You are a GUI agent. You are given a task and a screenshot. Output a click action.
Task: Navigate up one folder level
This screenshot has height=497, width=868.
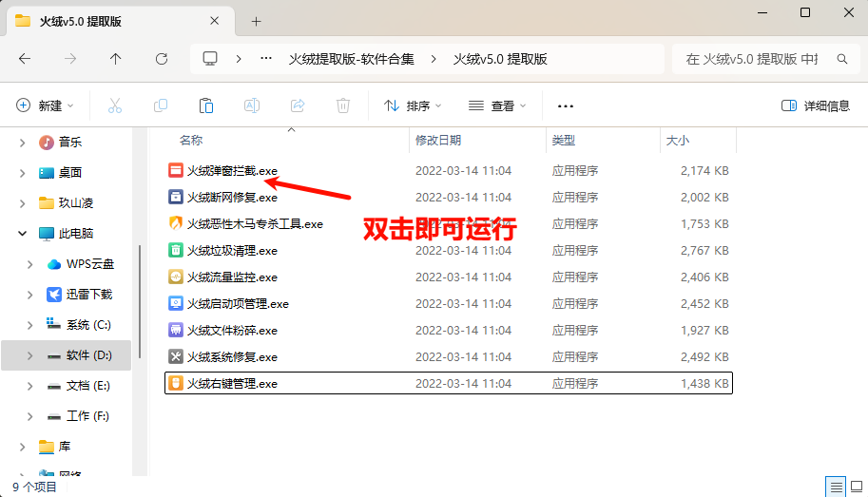(115, 59)
